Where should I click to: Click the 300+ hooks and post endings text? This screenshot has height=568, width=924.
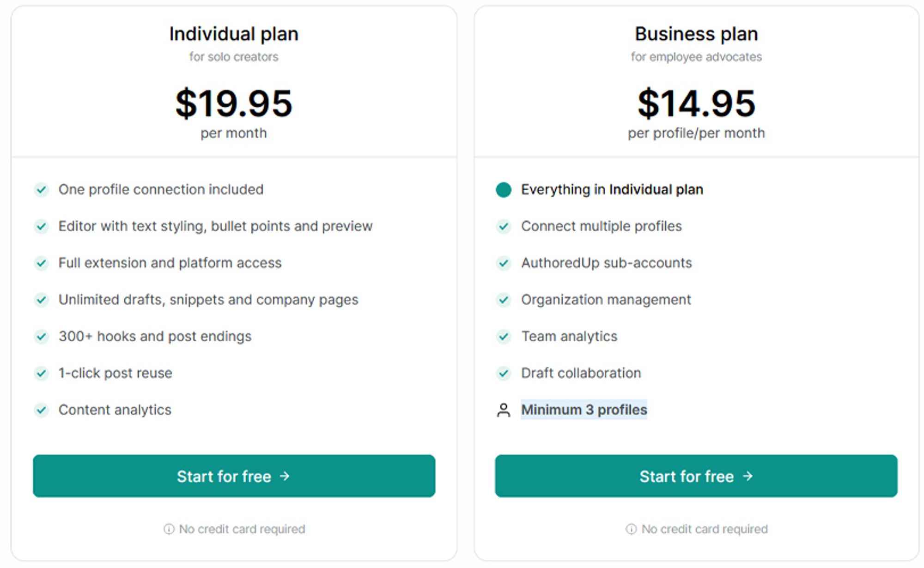click(x=155, y=337)
